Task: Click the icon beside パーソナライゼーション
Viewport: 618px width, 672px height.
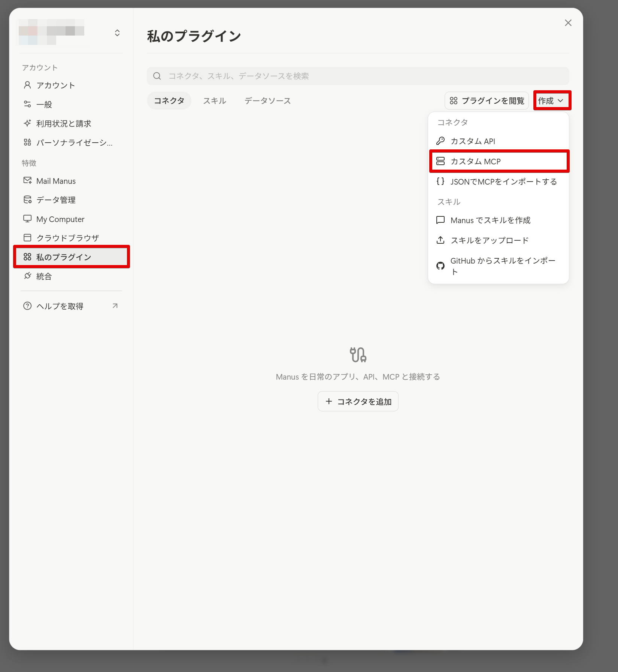Action: point(27,142)
